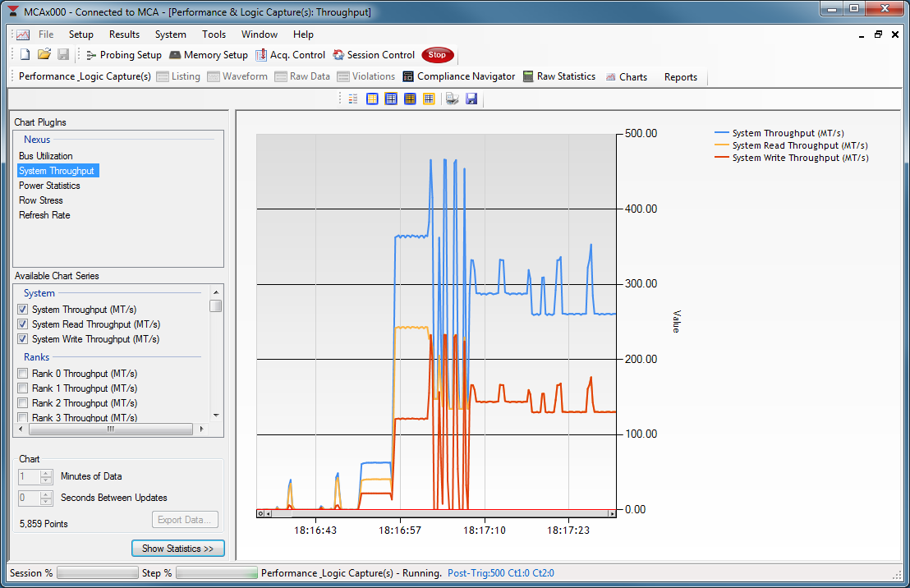Open the Compliance Navigator view
The image size is (910, 588).
(x=459, y=76)
